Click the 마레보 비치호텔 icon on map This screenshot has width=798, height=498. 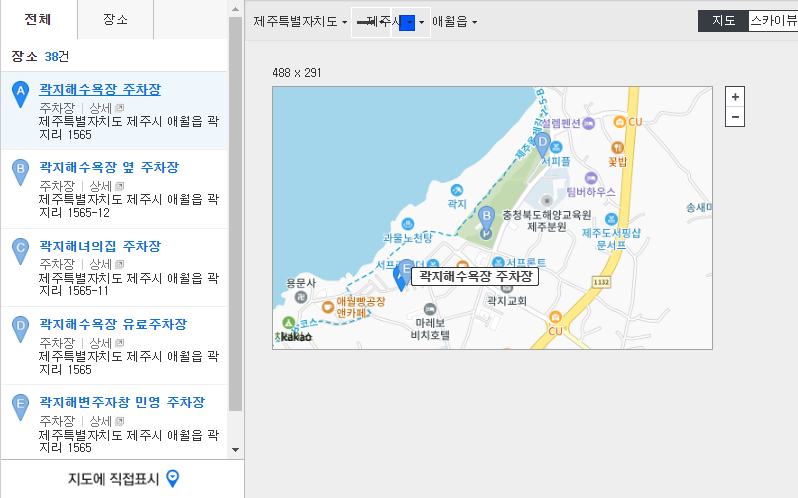[x=430, y=309]
